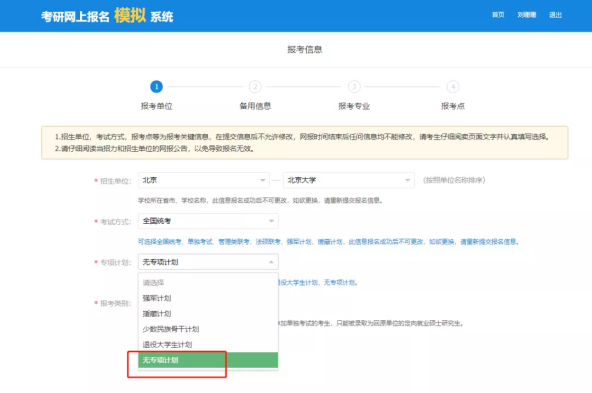Click the 请选择 placeholder option
The image size is (592, 393).
click(x=208, y=283)
